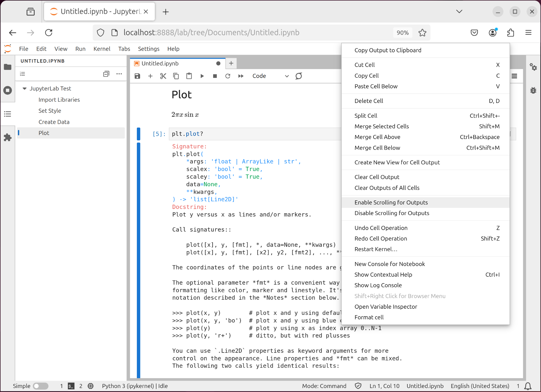Open running terminals and kernels sidebar icon
The width and height of the screenshot is (541, 392).
point(7,90)
